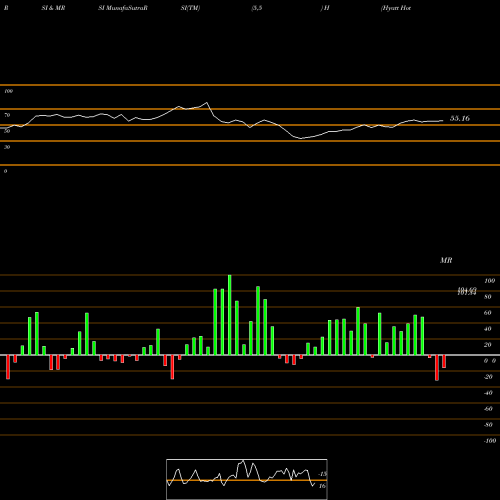Screen dimensions: 500x500
Task: Click the RSI current value '55.16'
Action: (460, 118)
